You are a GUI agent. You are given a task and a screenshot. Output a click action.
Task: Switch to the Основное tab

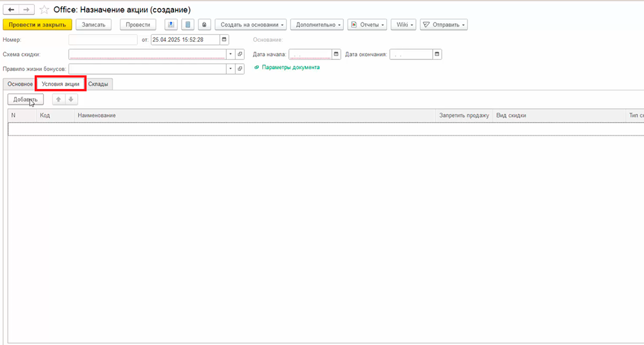[20, 84]
